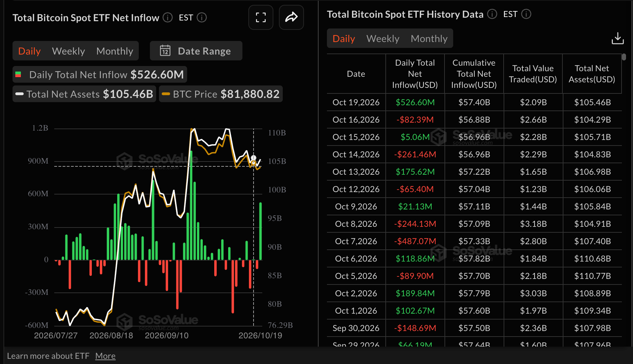Click info icon next to history EST

pyautogui.click(x=526, y=14)
